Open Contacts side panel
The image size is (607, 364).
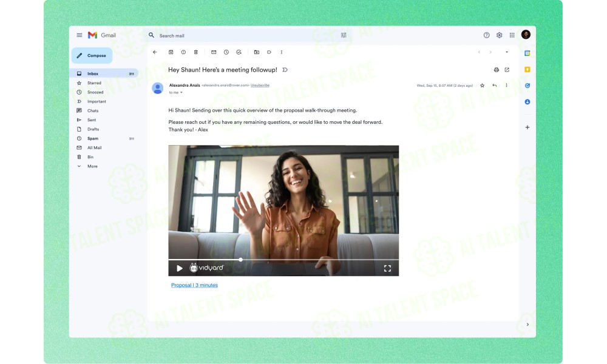pos(527,102)
